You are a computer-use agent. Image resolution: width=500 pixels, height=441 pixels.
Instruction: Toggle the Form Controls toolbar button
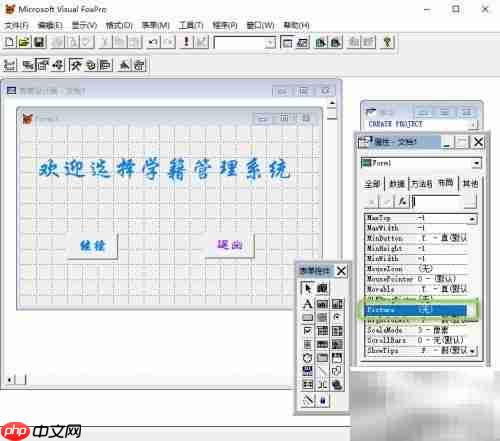pos(76,65)
